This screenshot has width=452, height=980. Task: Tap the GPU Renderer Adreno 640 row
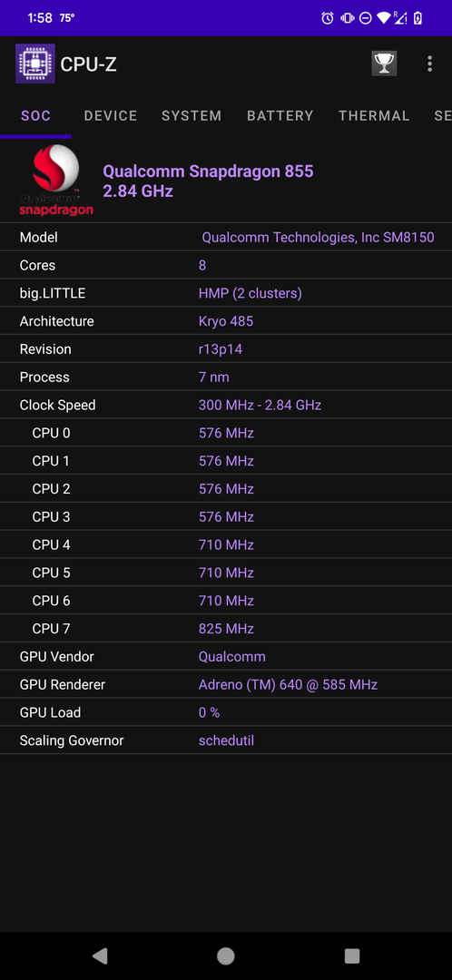click(226, 684)
